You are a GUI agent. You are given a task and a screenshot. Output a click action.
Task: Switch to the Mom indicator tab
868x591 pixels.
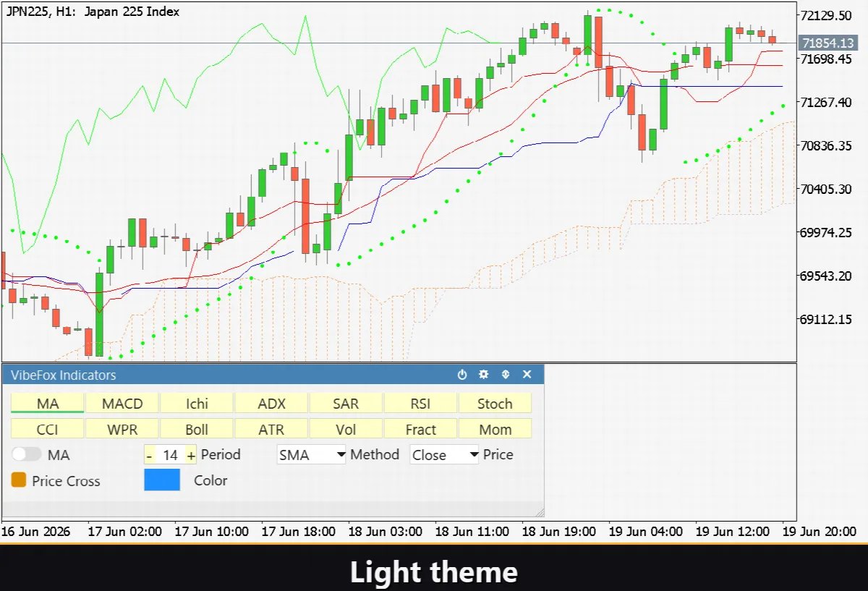(x=495, y=429)
